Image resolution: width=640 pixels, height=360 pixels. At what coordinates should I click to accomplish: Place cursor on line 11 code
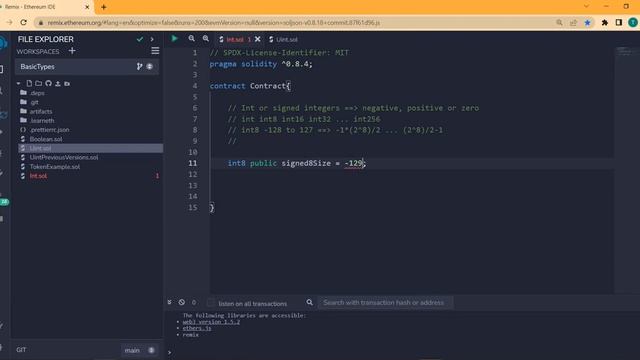coord(296,163)
